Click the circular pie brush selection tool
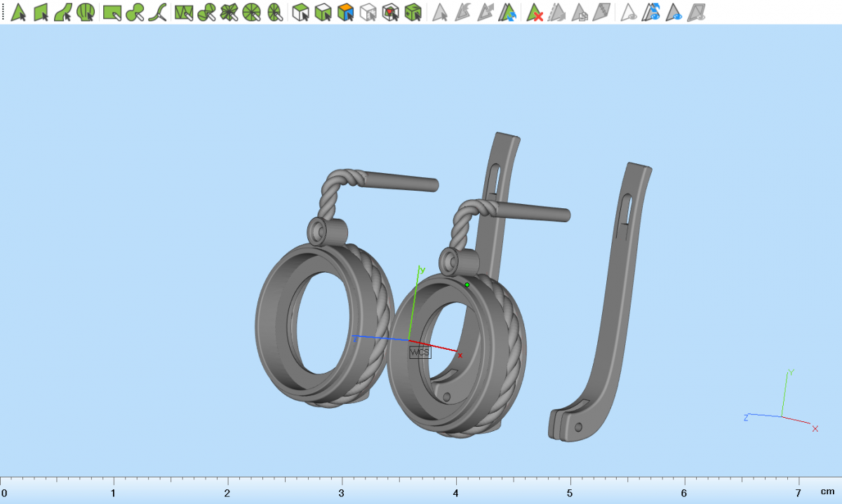 pos(253,12)
